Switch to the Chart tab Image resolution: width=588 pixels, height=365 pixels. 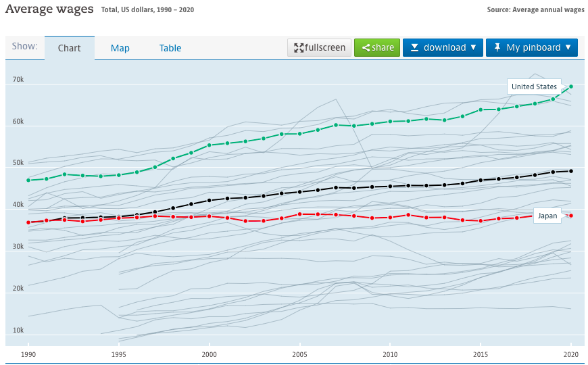pyautogui.click(x=70, y=48)
